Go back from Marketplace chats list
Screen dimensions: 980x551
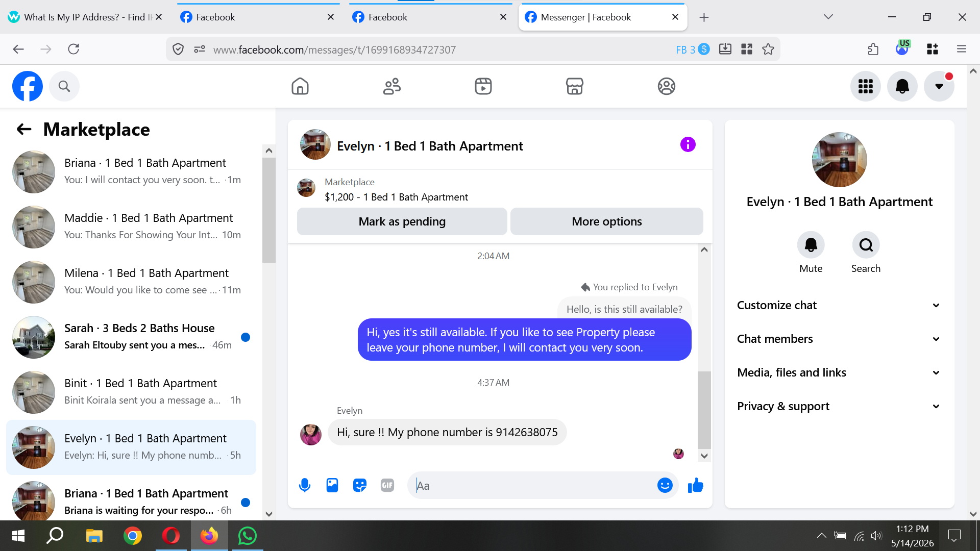click(24, 130)
